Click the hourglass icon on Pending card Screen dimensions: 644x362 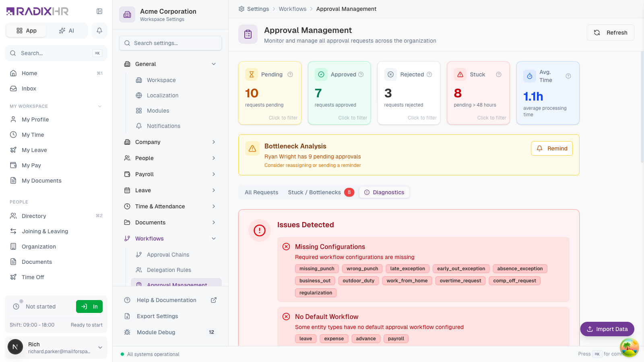[252, 74]
